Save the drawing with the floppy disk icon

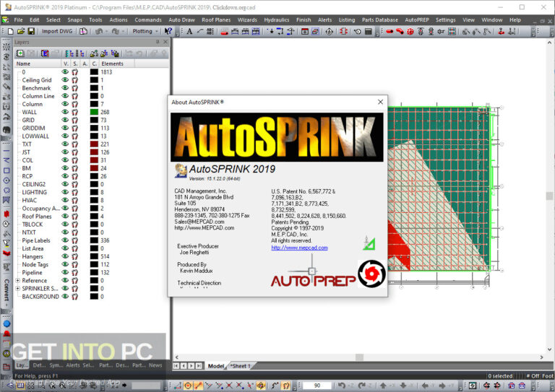tap(31, 32)
